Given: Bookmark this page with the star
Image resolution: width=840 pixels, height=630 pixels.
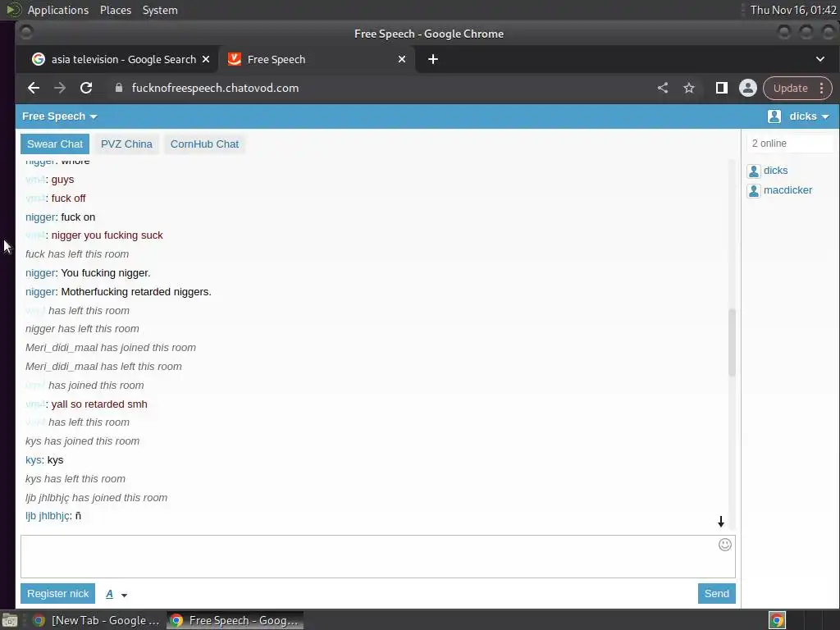Looking at the screenshot, I should [689, 88].
